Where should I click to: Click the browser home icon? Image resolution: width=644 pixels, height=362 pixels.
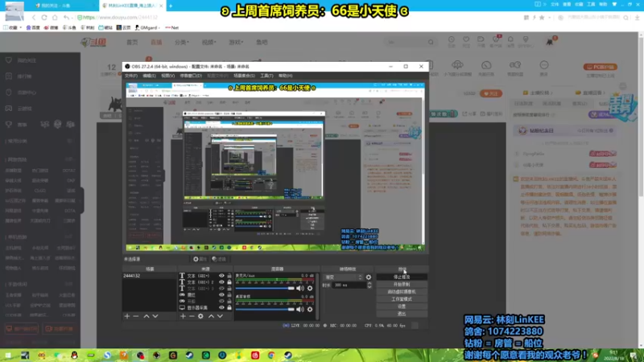pos(55,18)
